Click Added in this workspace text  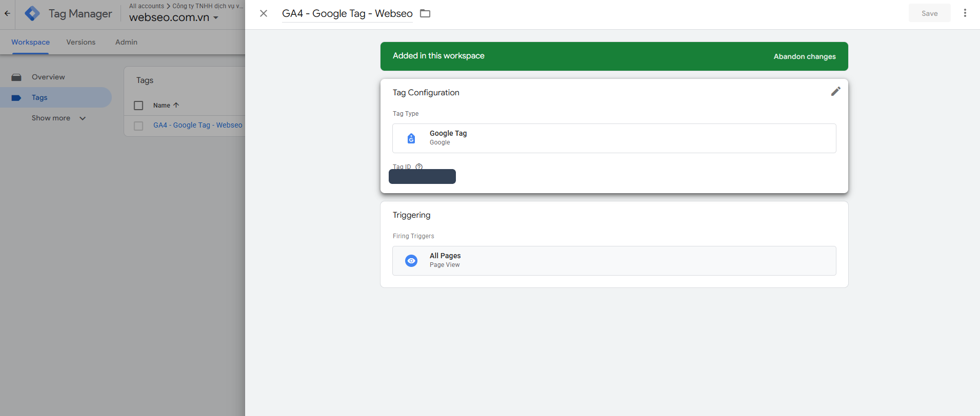(x=438, y=56)
